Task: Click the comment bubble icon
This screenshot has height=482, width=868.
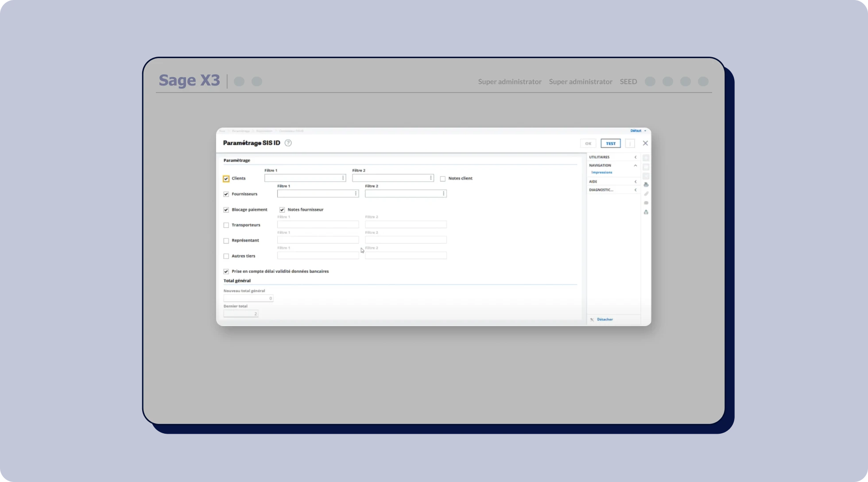Action: pos(646,203)
